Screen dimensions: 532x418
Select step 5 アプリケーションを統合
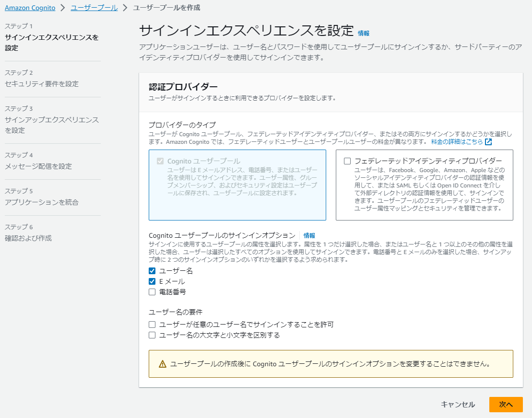click(x=41, y=202)
